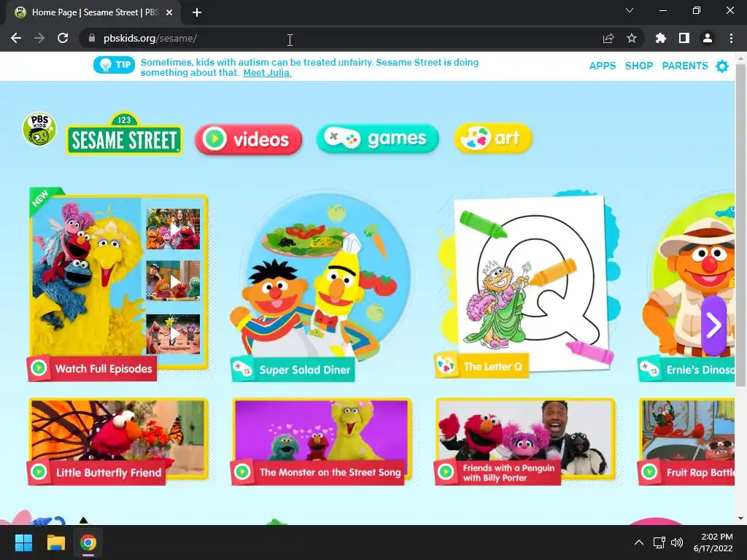Click play icon on Friends with a Penguin label
Viewport: 747px width, 560px height.
click(x=446, y=472)
